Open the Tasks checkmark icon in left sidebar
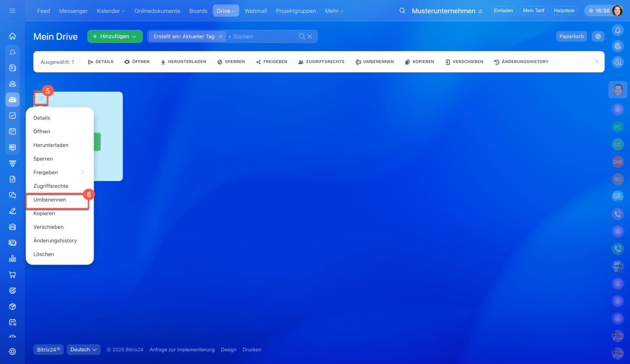The image size is (630, 364). (12, 116)
